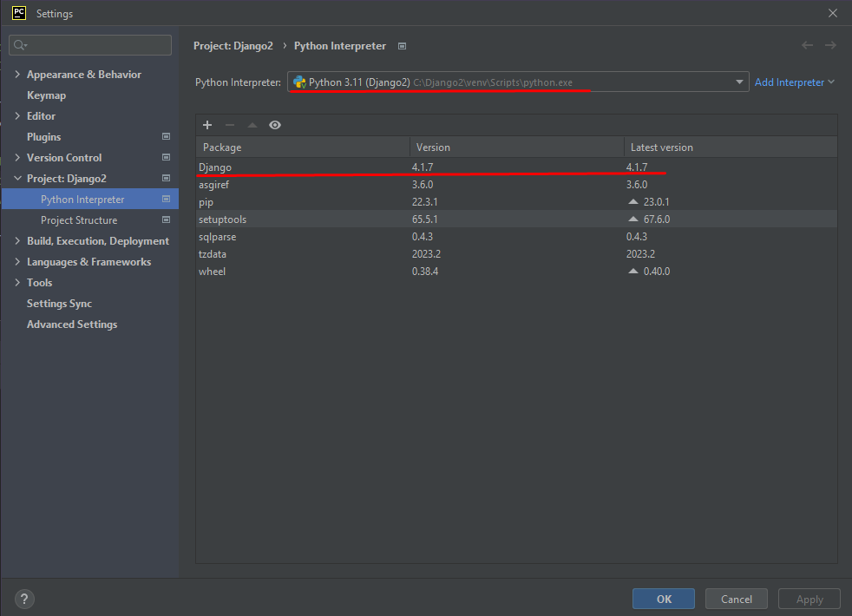Image resolution: width=852 pixels, height=616 pixels.
Task: Open Advanced Settings page
Action: pos(72,324)
